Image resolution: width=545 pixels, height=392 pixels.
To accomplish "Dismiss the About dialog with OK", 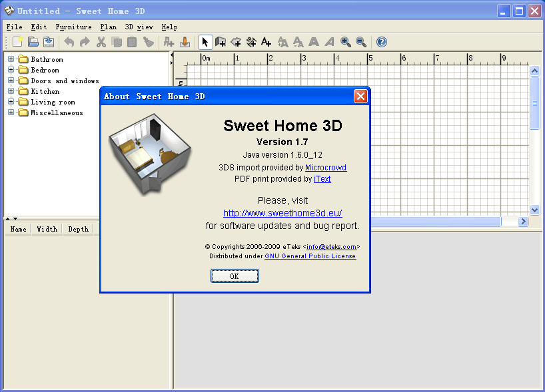I will click(235, 276).
